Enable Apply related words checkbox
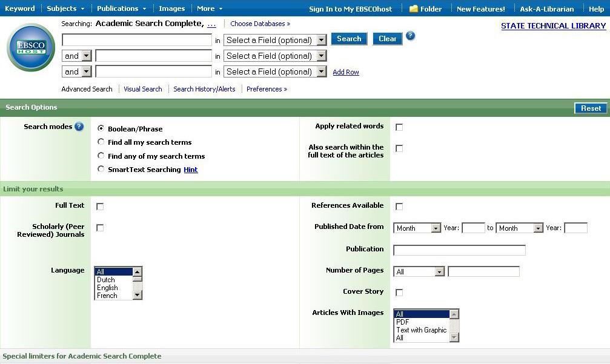The image size is (610, 364). (x=399, y=127)
